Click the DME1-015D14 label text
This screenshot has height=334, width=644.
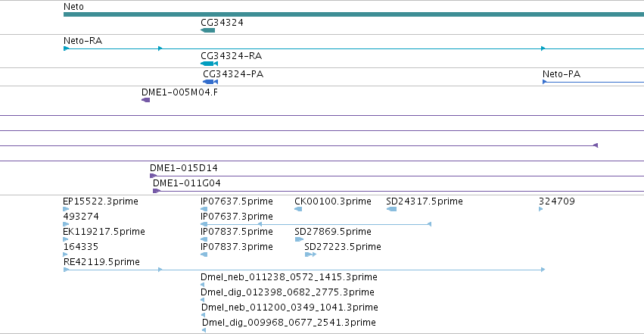184,167
